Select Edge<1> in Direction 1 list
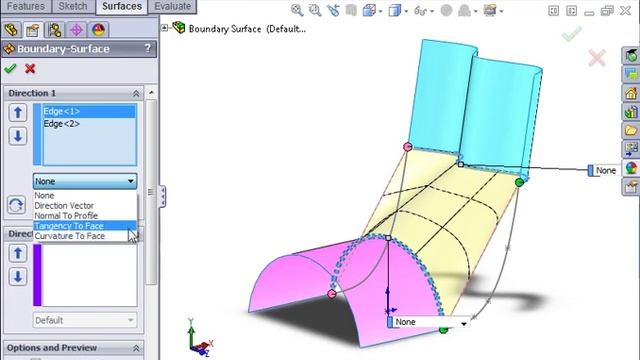The height and width of the screenshot is (360, 640). [89, 111]
